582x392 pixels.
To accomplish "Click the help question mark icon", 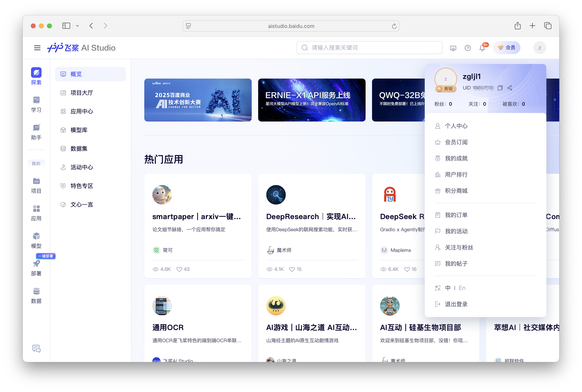I will (467, 48).
